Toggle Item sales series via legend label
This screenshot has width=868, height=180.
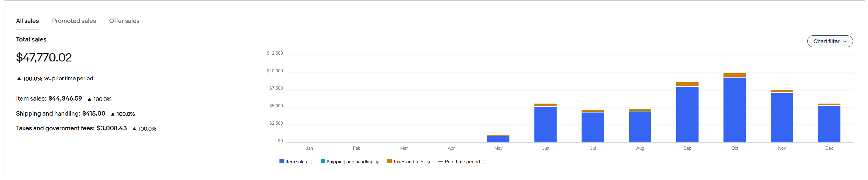point(296,162)
